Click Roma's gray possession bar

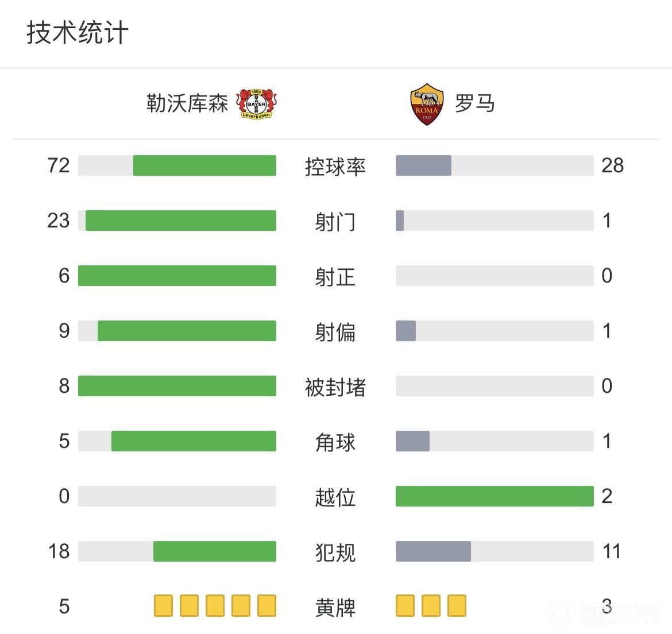(423, 165)
